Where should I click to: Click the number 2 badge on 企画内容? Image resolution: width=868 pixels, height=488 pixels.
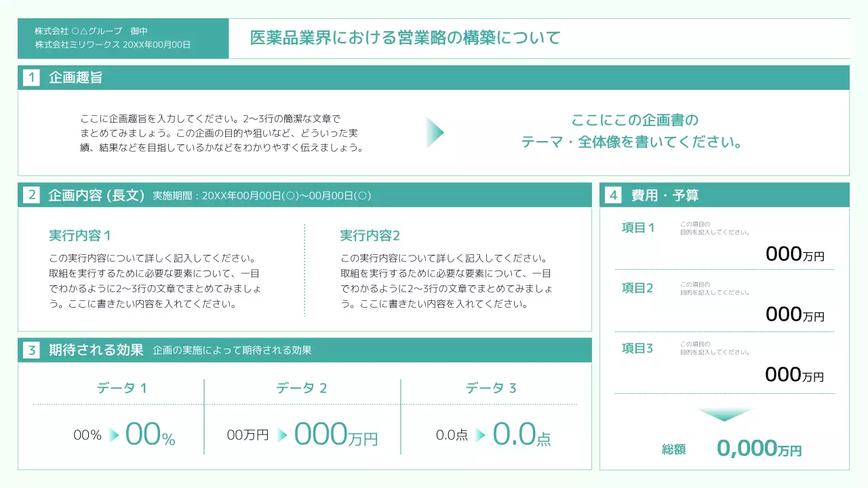[31, 195]
